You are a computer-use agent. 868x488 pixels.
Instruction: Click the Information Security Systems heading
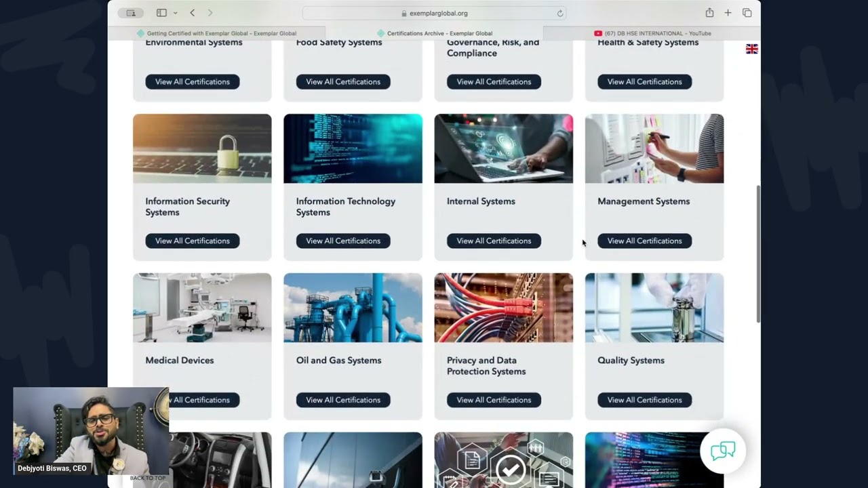188,207
